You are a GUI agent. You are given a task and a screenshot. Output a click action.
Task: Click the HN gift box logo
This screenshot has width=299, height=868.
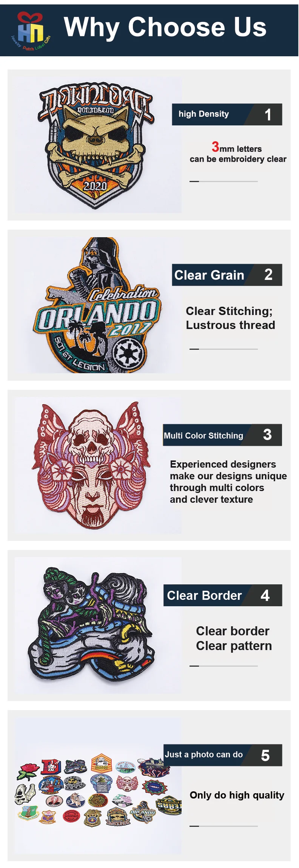pos(31,31)
